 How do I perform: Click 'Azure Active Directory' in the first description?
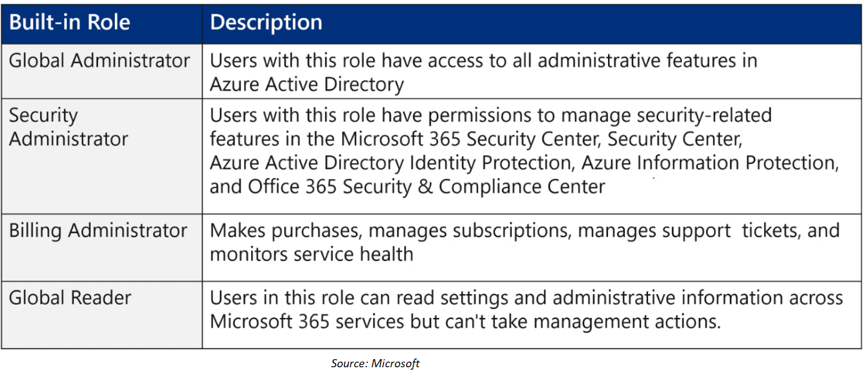[x=307, y=84]
